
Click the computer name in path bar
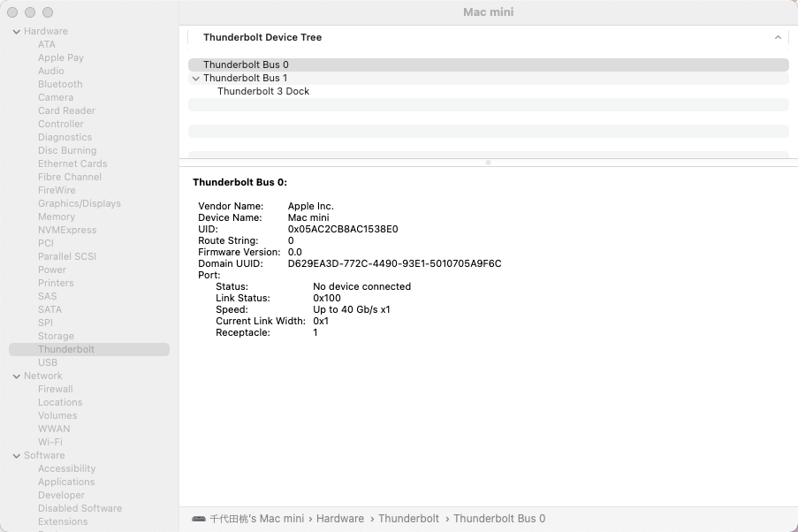[256, 519]
